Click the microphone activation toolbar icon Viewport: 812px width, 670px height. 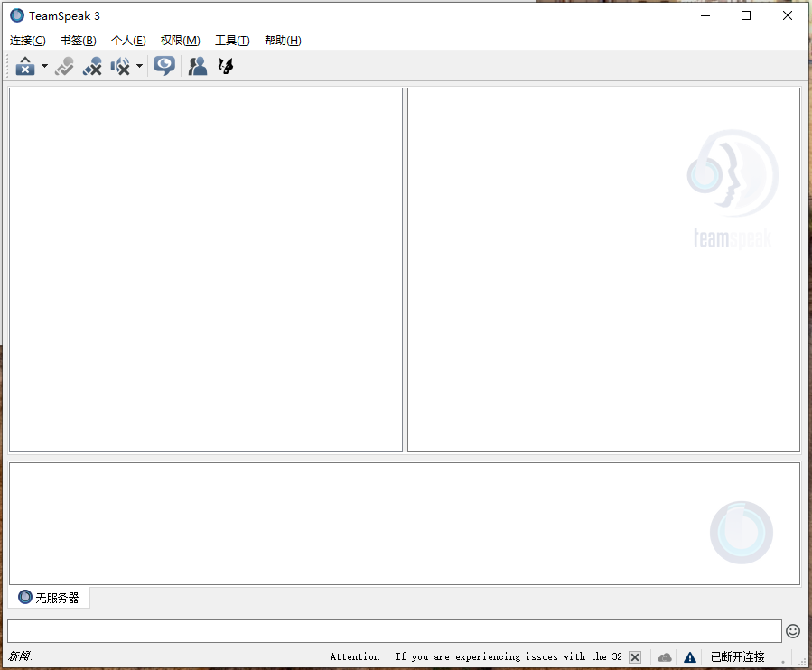click(64, 66)
